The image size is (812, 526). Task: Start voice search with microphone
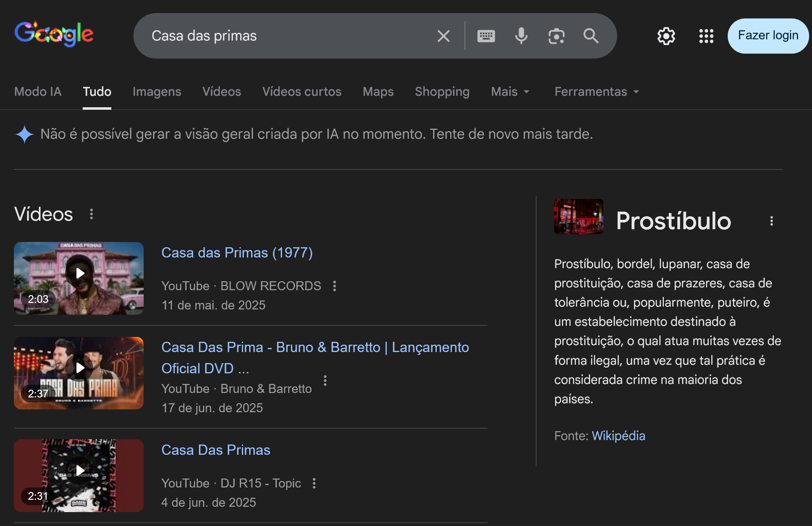[x=521, y=36]
